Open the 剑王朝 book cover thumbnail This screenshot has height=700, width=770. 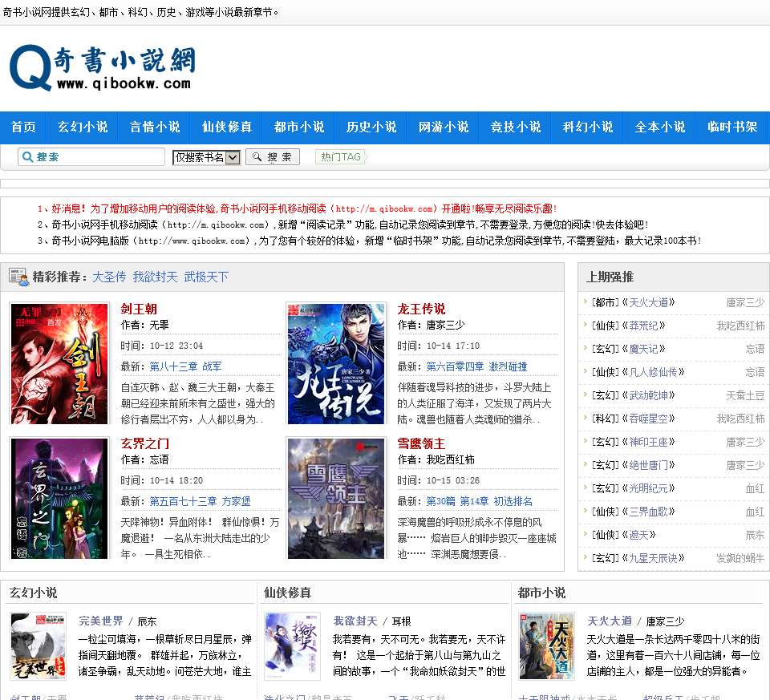click(x=59, y=364)
